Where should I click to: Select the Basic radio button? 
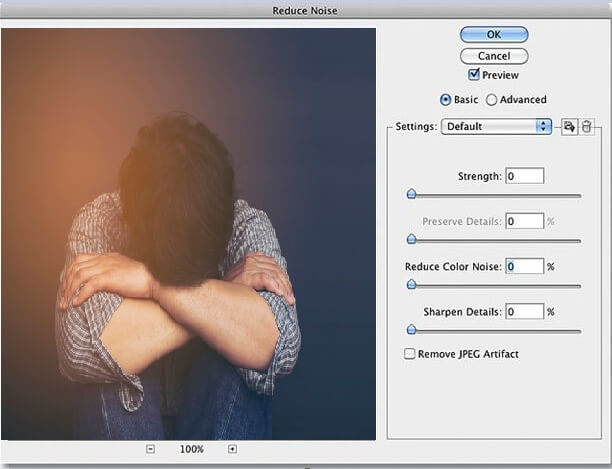pos(445,100)
